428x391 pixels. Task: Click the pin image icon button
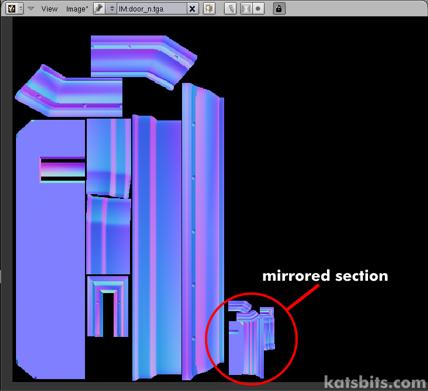[99, 9]
